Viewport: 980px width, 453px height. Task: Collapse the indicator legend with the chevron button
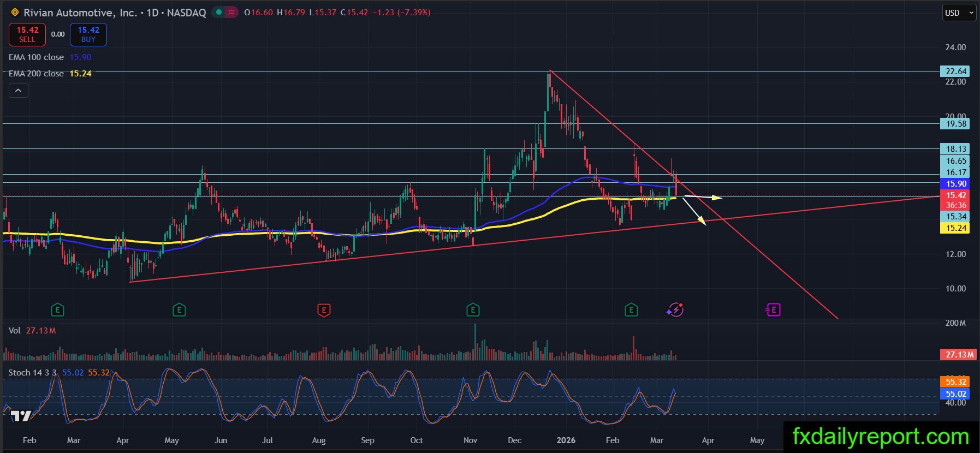coord(18,91)
